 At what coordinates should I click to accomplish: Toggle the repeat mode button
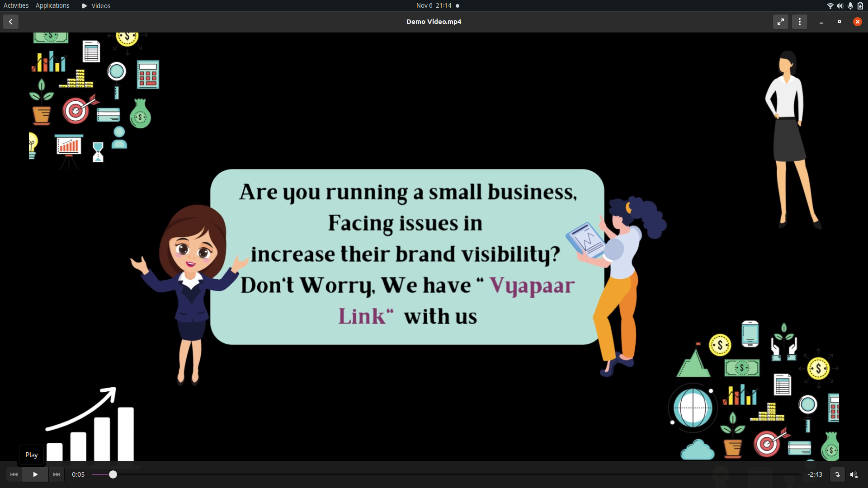[x=837, y=474]
